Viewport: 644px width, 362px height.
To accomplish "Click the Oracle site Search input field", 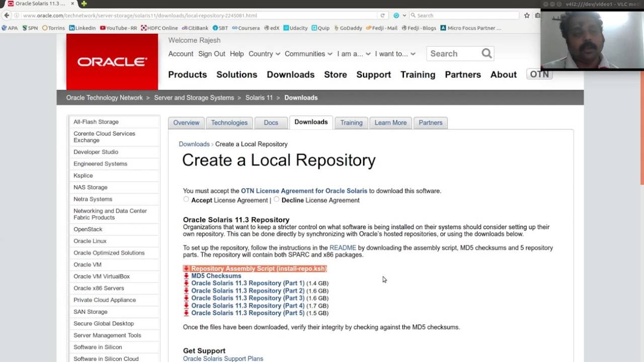I will point(453,53).
